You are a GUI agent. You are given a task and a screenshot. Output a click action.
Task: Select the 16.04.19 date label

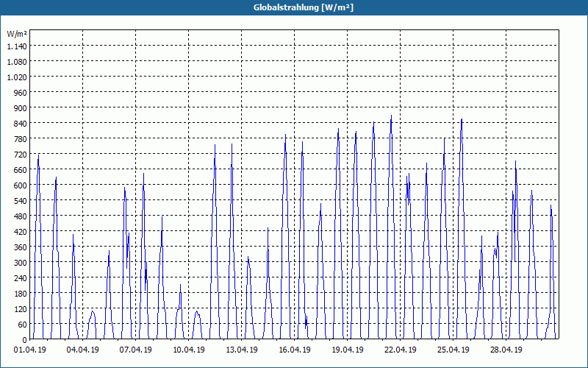tap(295, 350)
